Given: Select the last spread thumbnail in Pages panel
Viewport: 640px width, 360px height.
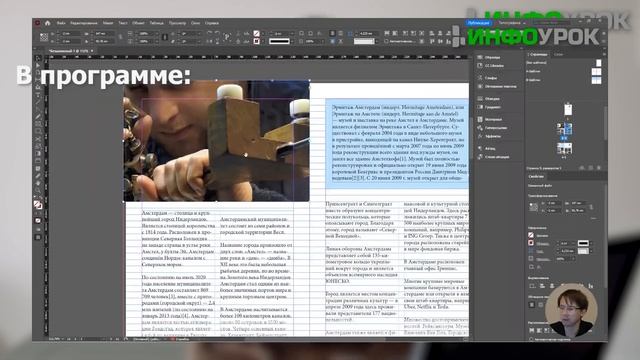Looking at the screenshot, I should tap(564, 148).
